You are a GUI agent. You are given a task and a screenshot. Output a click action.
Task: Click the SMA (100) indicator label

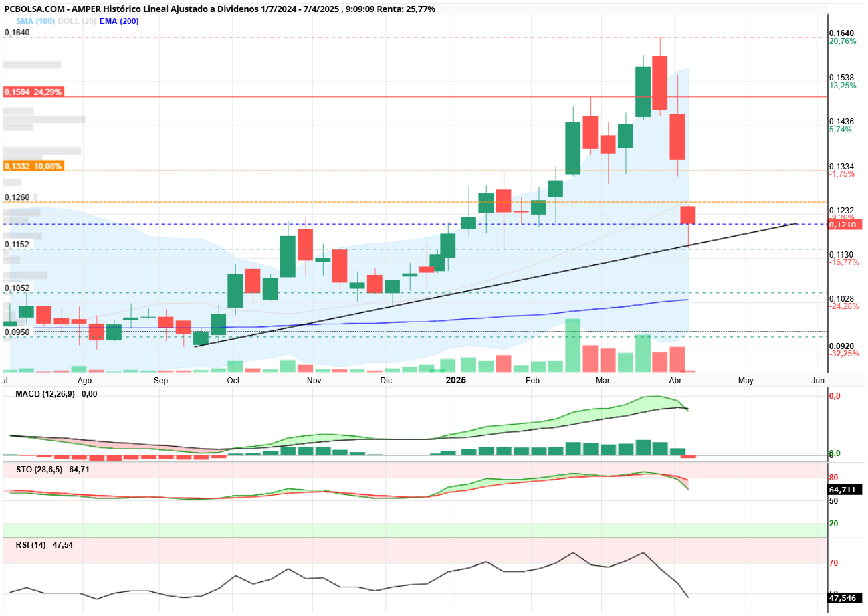36,21
